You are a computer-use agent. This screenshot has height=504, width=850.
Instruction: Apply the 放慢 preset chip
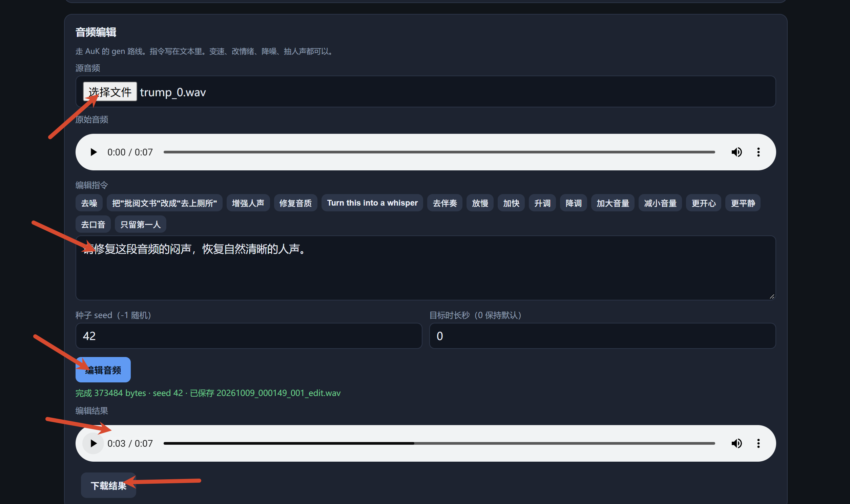click(480, 203)
